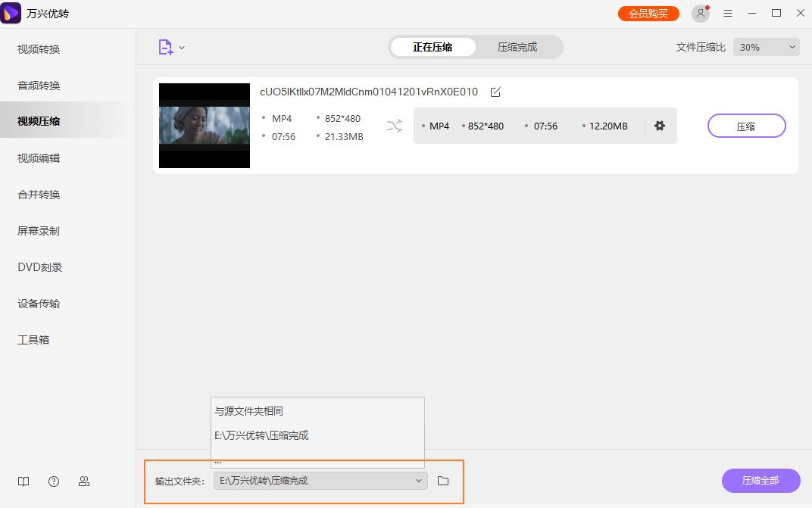The width and height of the screenshot is (812, 508).
Task: Open the user account icon
Action: click(x=700, y=13)
